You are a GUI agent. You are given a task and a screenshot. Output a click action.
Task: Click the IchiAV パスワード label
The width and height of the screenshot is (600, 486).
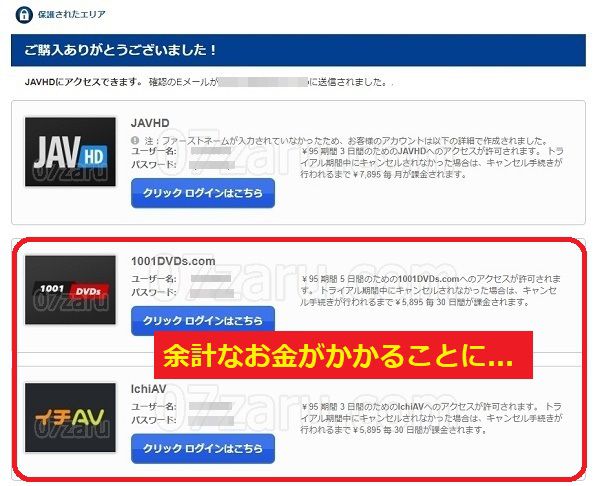[154, 420]
